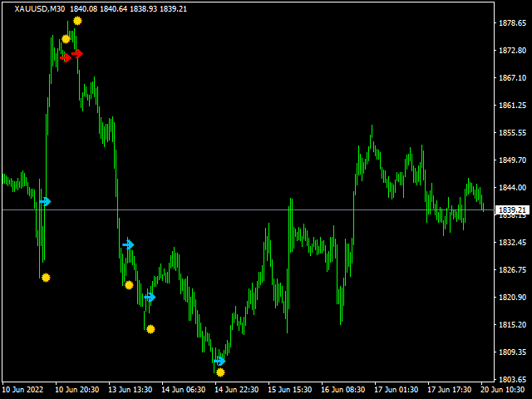Click the rightmost red sell arrow
The image size is (532, 399).
tap(77, 53)
